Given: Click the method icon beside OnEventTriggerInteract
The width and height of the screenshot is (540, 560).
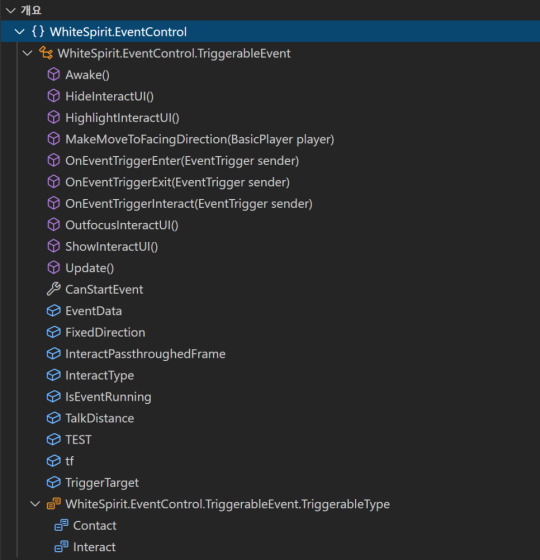Looking at the screenshot, I should 54,203.
